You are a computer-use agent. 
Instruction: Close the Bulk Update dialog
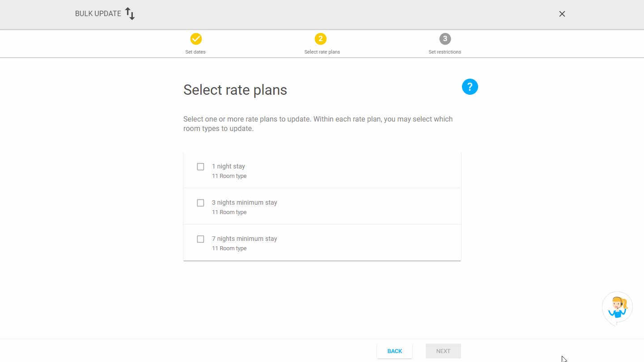coord(562,14)
